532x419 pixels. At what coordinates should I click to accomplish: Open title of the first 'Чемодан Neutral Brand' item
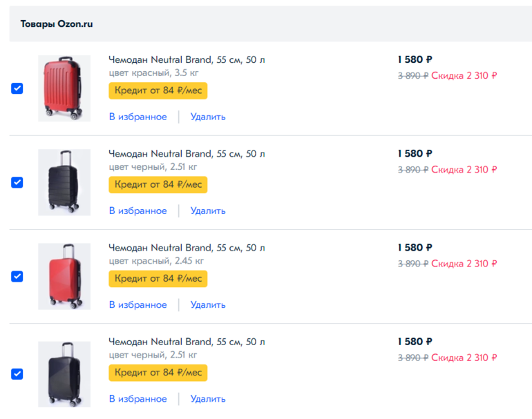[x=187, y=60]
